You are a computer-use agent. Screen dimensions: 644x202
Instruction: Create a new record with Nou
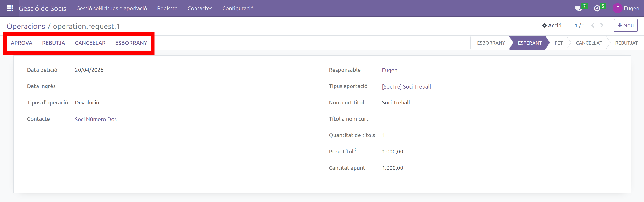coord(625,26)
